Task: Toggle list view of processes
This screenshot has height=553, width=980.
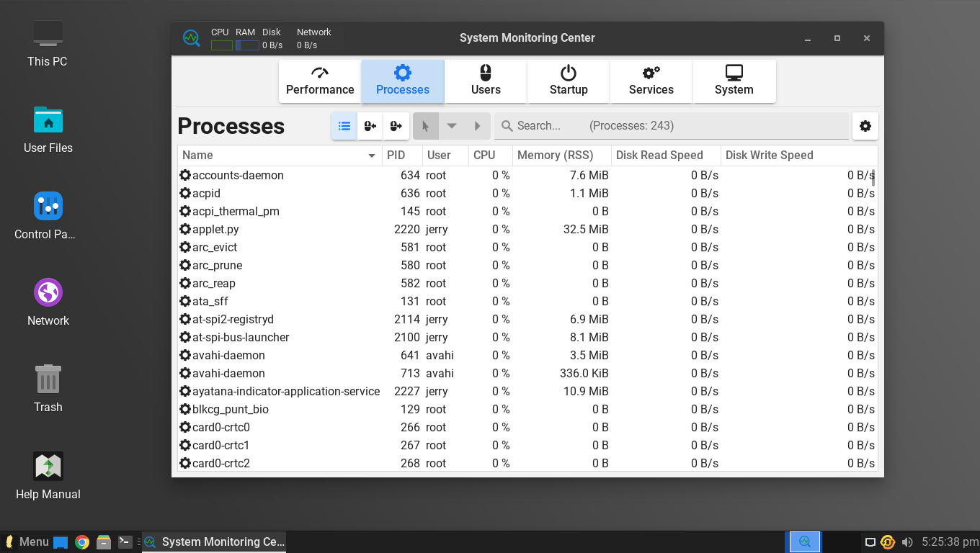Action: click(344, 126)
